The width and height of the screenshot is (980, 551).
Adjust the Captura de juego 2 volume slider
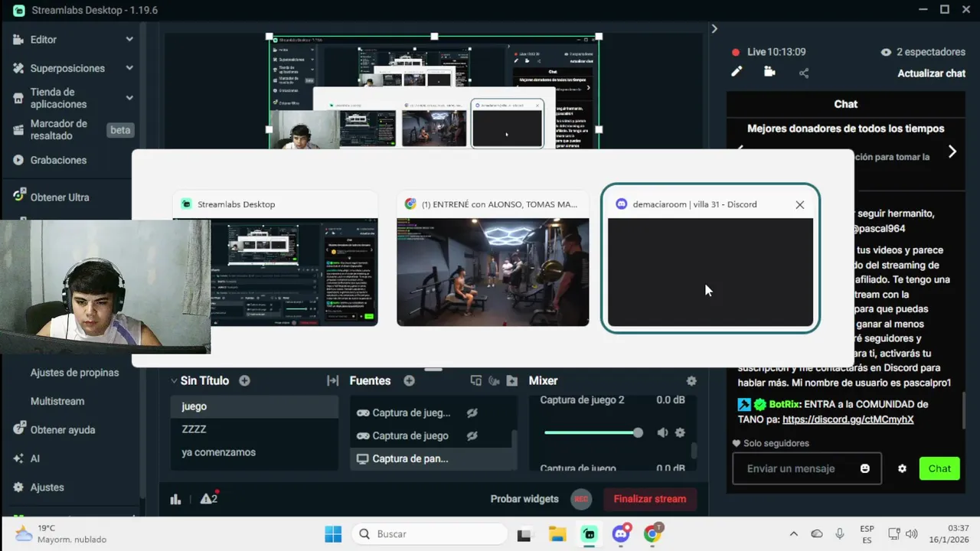click(593, 432)
